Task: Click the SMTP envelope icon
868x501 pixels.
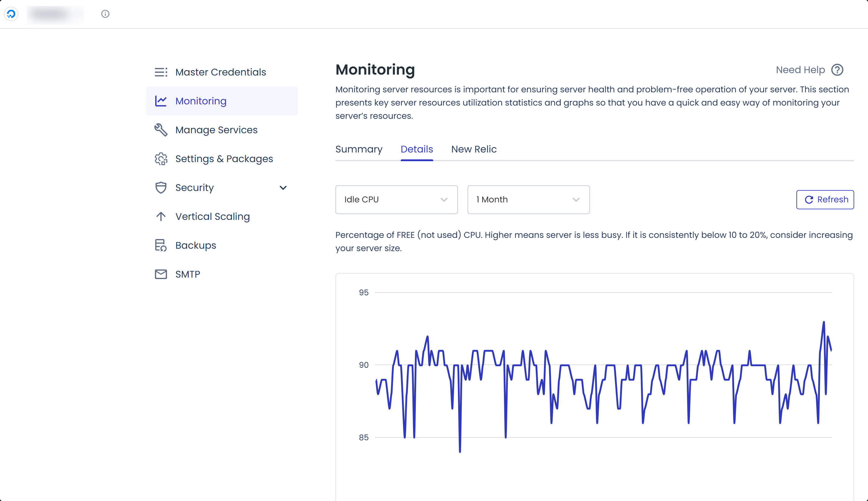Action: point(161,274)
